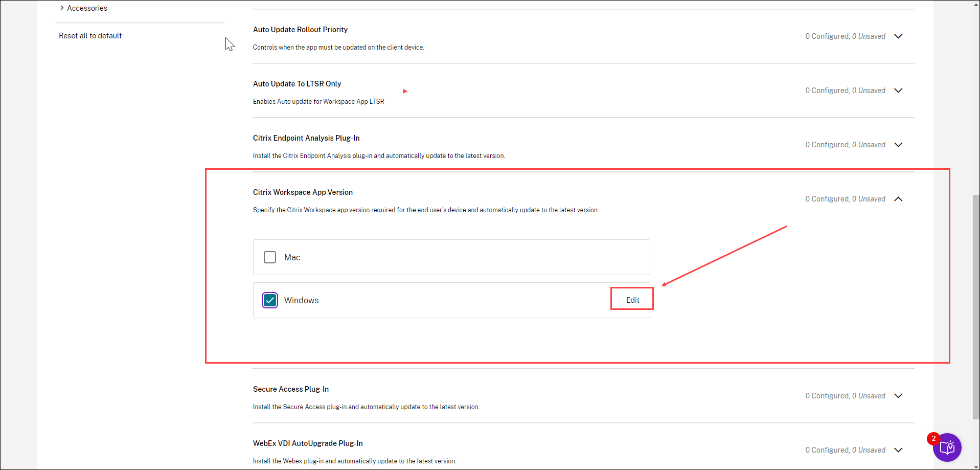
Task: Click the WebEx VDI AutoUpgrade Plug-In title
Action: (308, 443)
